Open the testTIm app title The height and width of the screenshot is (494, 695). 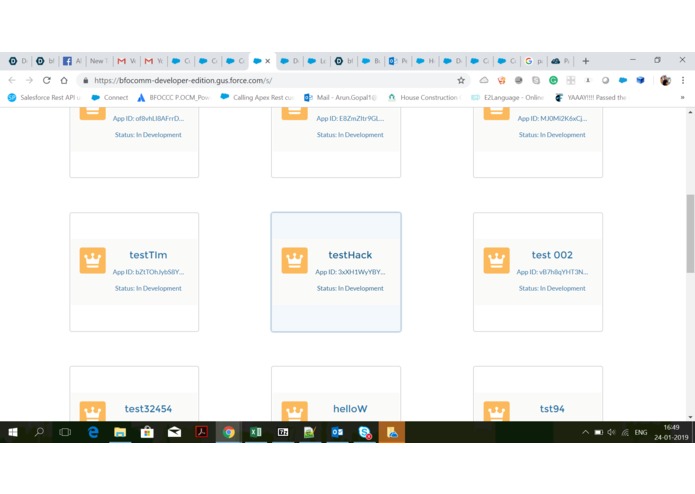(148, 255)
